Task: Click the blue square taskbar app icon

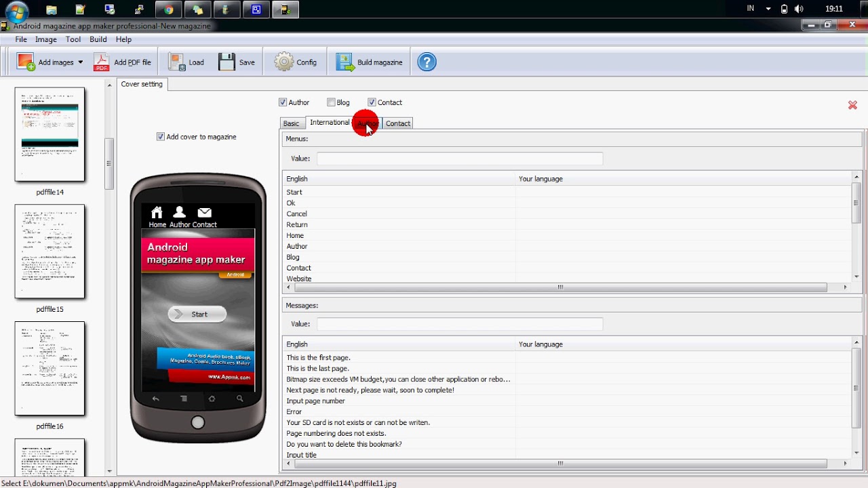Action: tap(256, 9)
